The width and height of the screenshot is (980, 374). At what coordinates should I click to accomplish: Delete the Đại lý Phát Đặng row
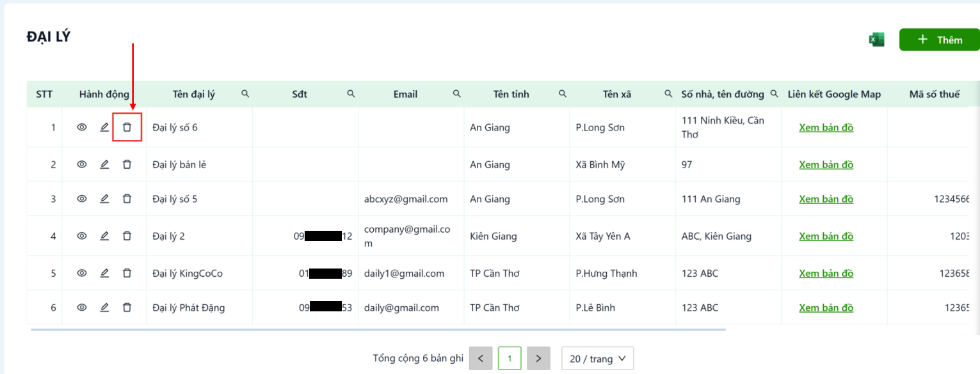(127, 308)
